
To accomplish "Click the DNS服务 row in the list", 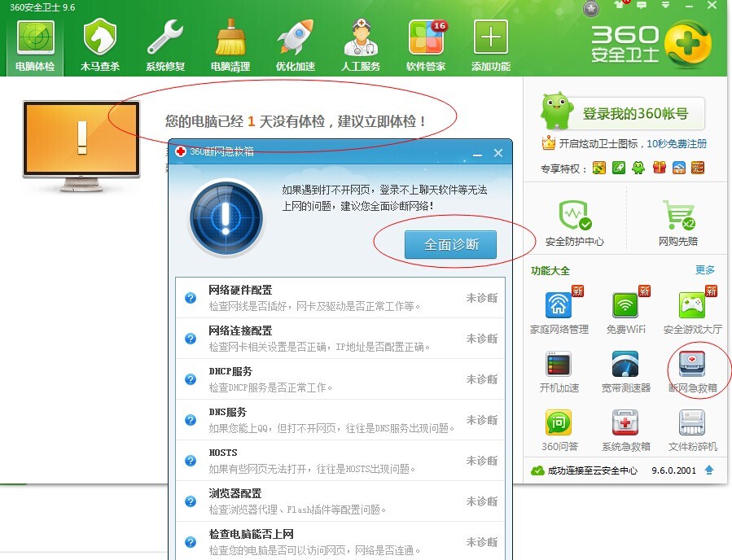I will click(x=340, y=419).
